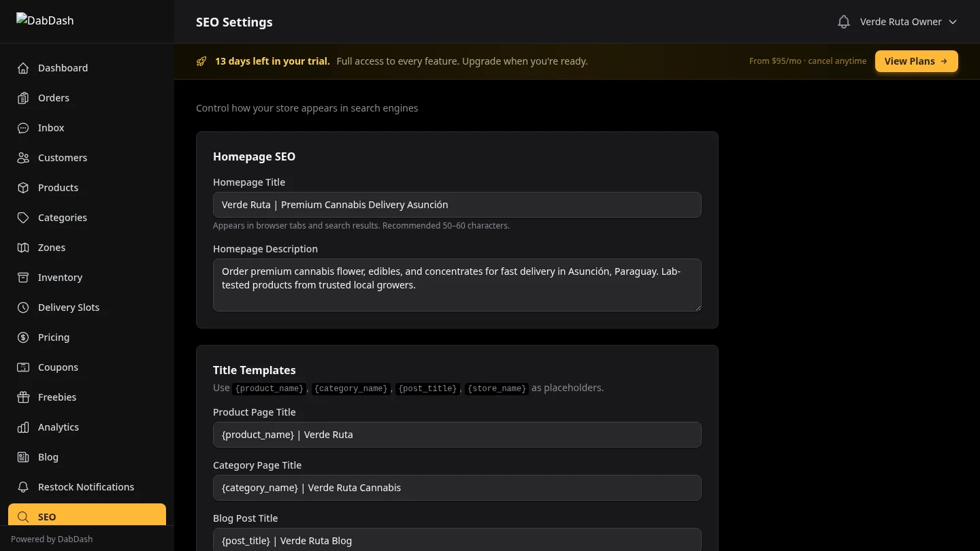
Task: Select the Restock Notifications entry
Action: (86, 487)
